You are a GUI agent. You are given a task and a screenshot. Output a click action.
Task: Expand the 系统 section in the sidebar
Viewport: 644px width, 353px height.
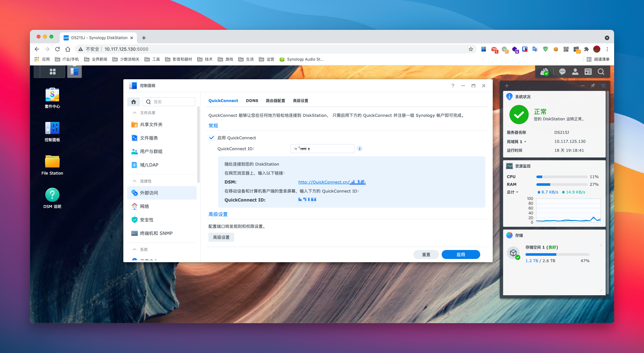135,249
